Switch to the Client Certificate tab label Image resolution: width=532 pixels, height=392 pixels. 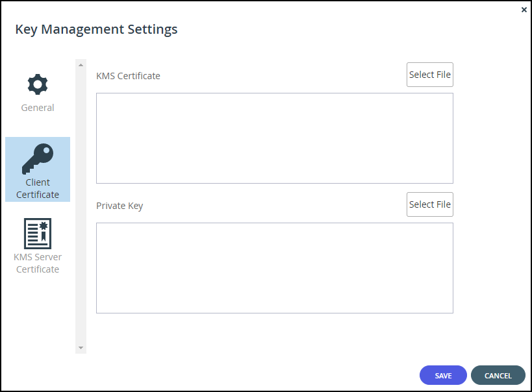pyautogui.click(x=38, y=189)
